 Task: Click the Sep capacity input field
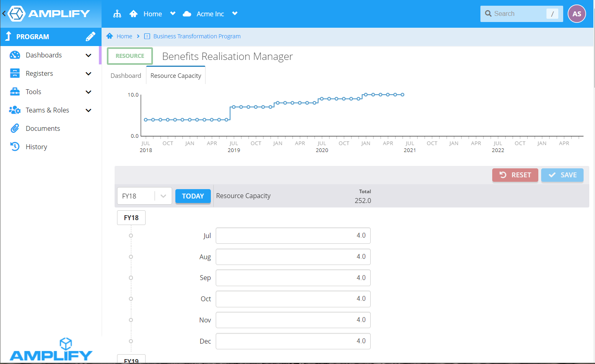(293, 278)
